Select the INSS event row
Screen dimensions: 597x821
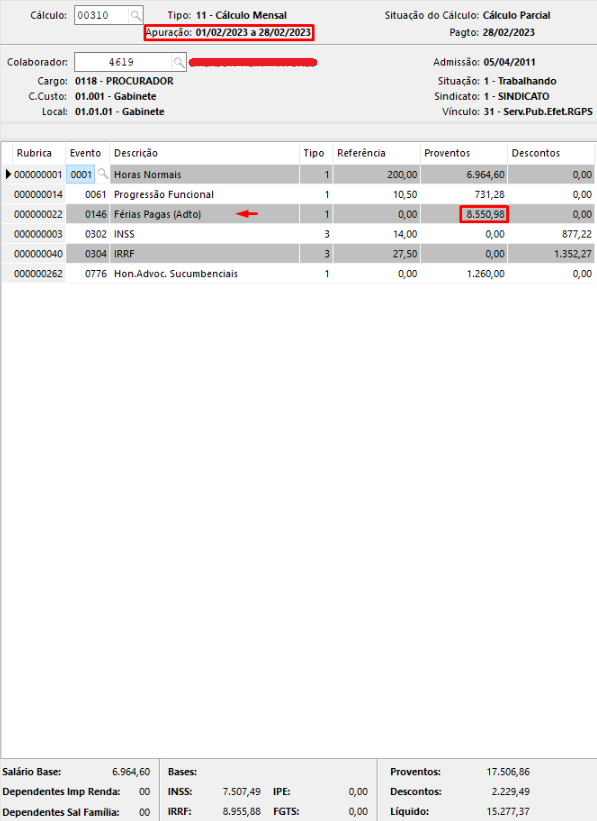point(298,234)
